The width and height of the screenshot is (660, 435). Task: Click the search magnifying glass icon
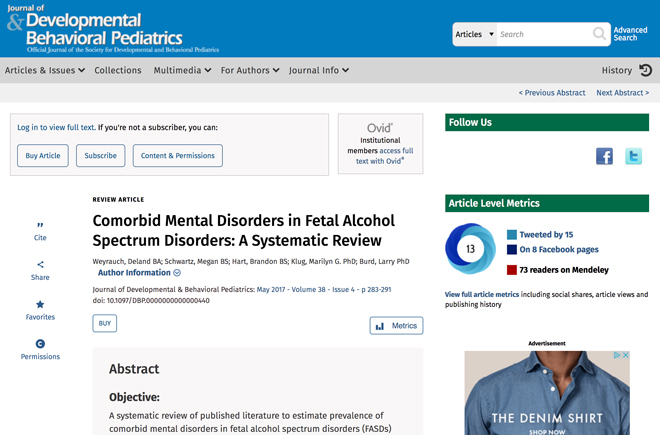[598, 34]
